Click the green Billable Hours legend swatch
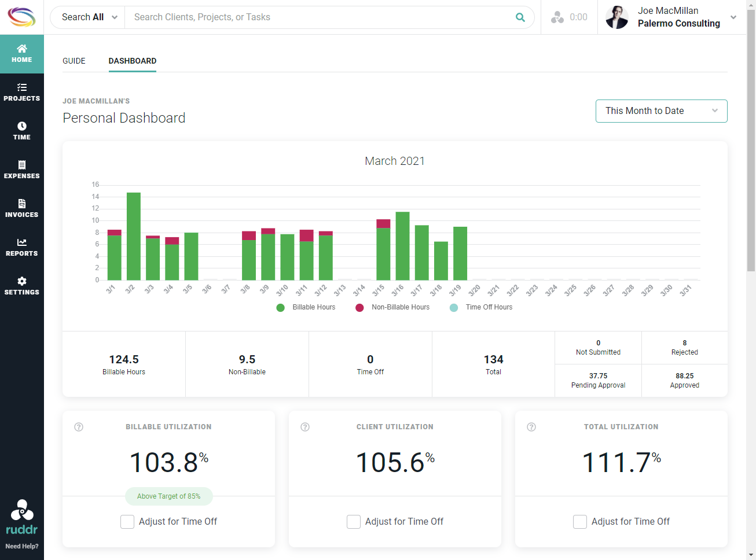 (x=281, y=307)
